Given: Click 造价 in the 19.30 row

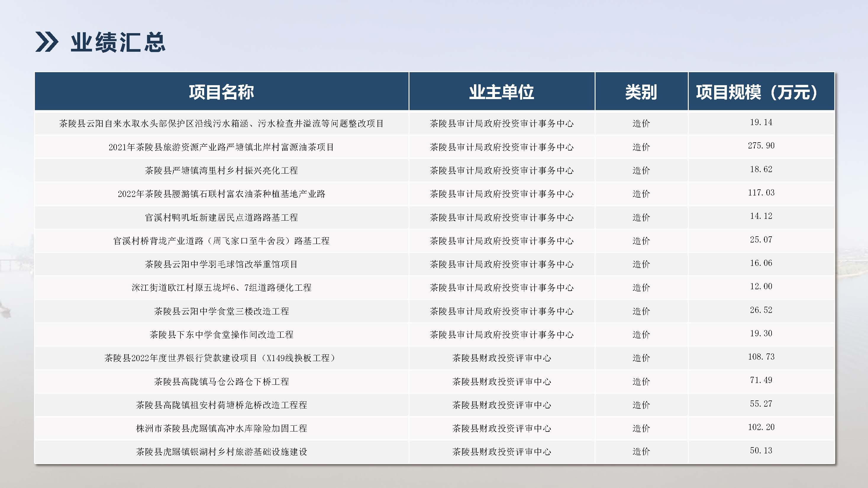Looking at the screenshot, I should pos(641,335).
